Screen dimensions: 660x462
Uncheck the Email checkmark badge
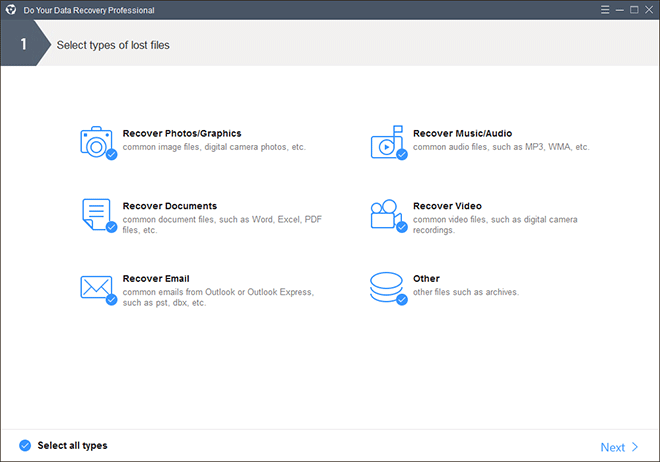click(x=112, y=300)
